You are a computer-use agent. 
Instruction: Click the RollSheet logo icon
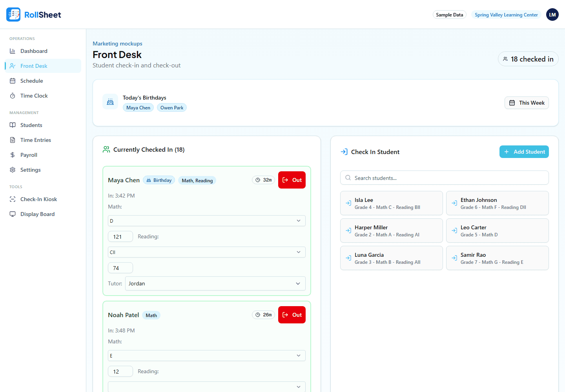[13, 15]
